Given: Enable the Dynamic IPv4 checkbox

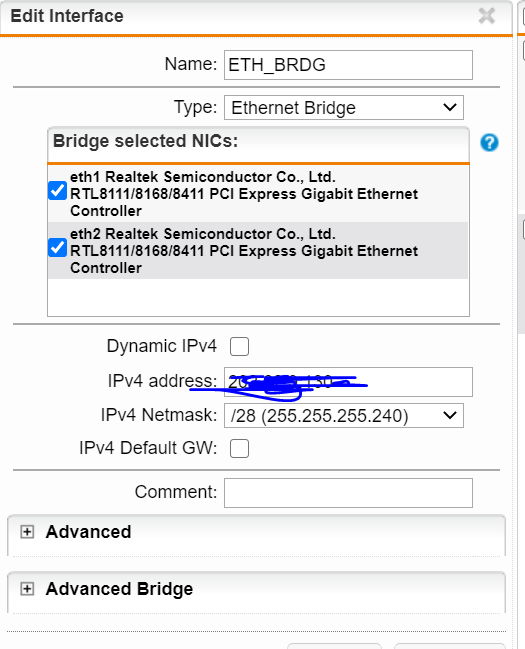Looking at the screenshot, I should pos(239,346).
